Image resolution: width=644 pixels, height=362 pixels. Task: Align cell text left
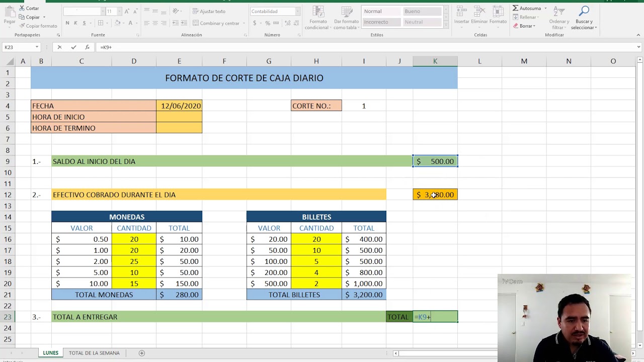coord(147,23)
